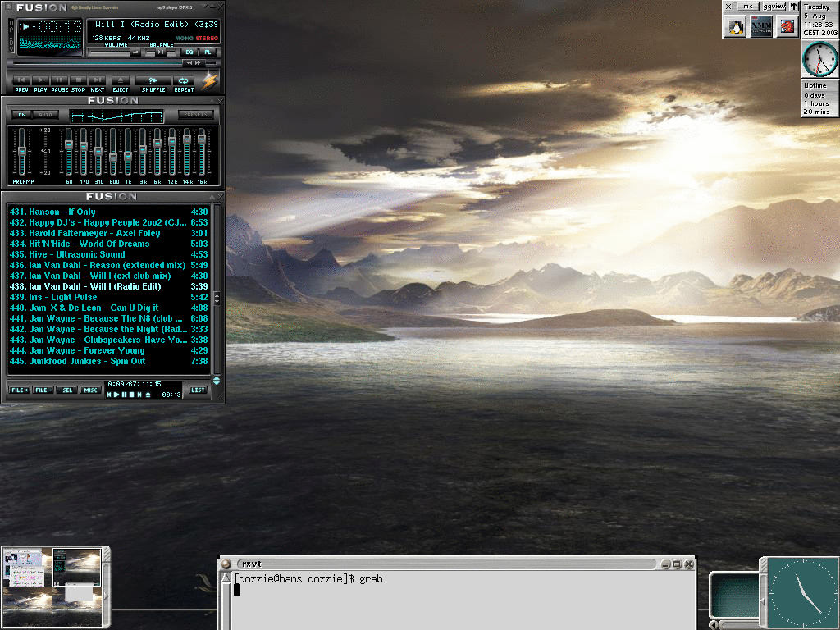The height and width of the screenshot is (630, 840).
Task: Select track 445 Junkfood Junkies - Spin Out
Action: [x=109, y=361]
